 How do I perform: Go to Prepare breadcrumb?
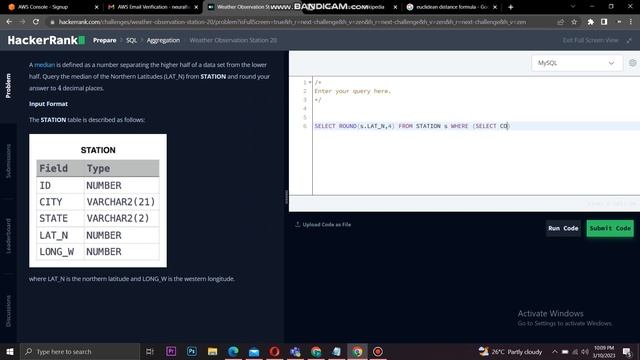104,40
